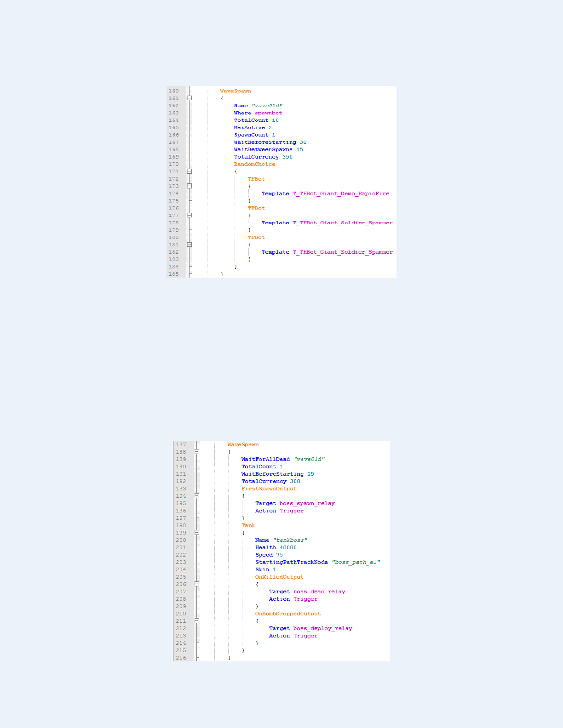
Task: Collapse the TFBot fold marker at line 181
Action: (x=189, y=245)
